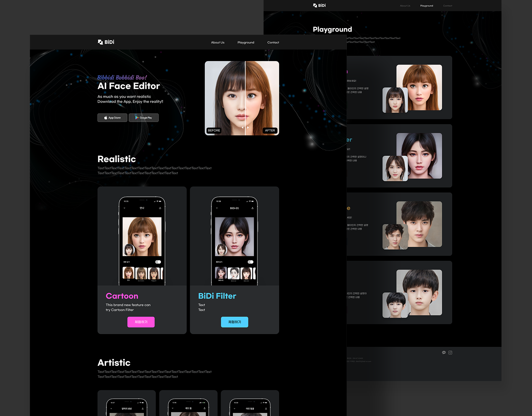Click the BiDi logo on the Playground page

pos(319,6)
